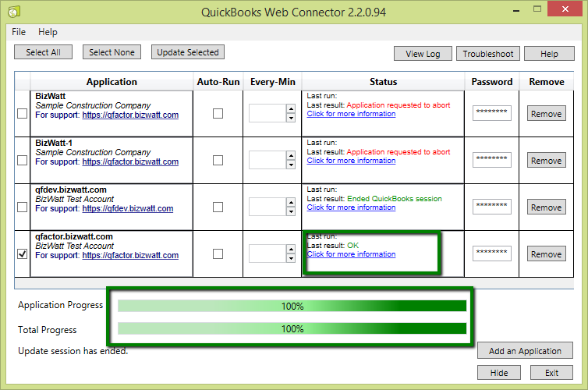Screen dimensions: 588x390
Task: Click 'Application requested to abort' in BizWatt row
Action: click(398, 105)
